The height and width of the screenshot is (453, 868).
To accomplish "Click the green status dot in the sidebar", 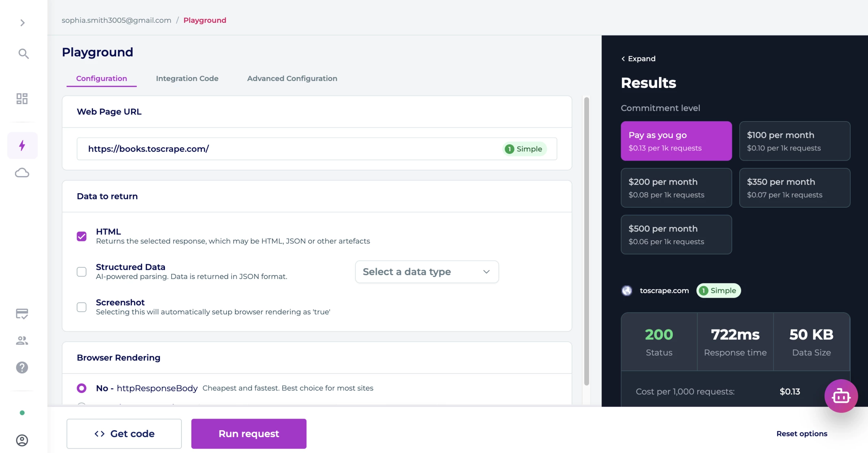I will [22, 413].
